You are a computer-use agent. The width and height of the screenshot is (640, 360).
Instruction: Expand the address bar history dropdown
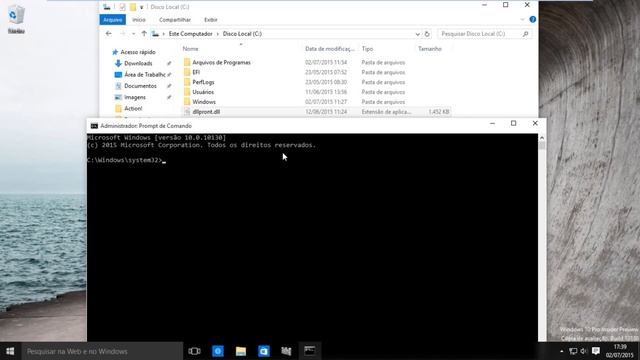pyautogui.click(x=418, y=34)
